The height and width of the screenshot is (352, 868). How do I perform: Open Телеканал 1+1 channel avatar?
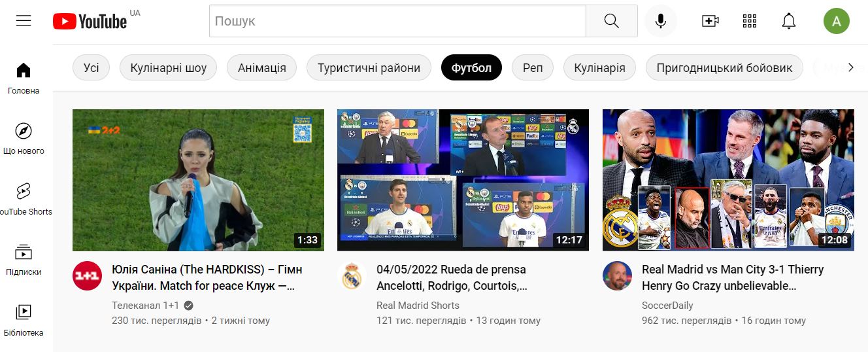pos(87,276)
